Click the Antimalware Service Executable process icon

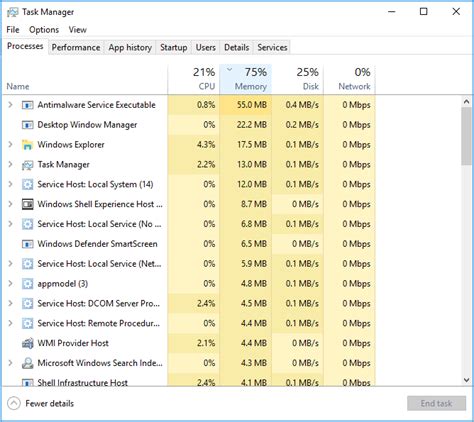[x=27, y=105]
